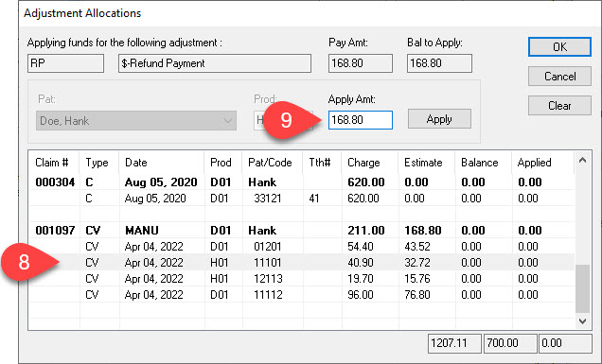Click the 96.00 charge cell
Screen dimensions: 602x364
pyautogui.click(x=360, y=295)
